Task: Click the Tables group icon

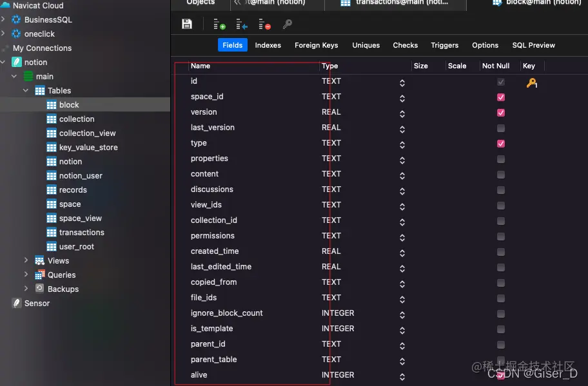Action: pyautogui.click(x=40, y=90)
